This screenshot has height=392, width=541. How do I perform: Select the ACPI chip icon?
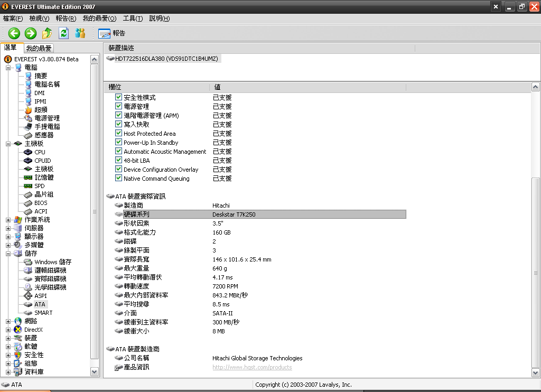(x=28, y=211)
